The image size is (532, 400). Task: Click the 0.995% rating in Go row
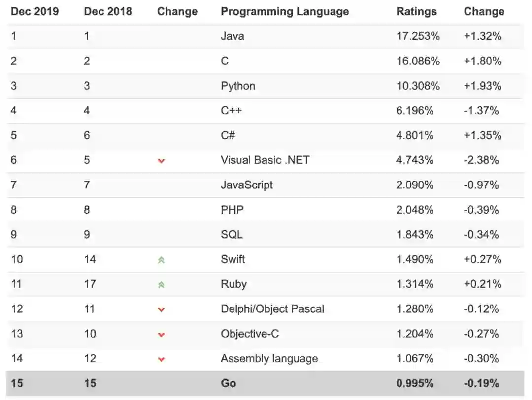tap(415, 383)
